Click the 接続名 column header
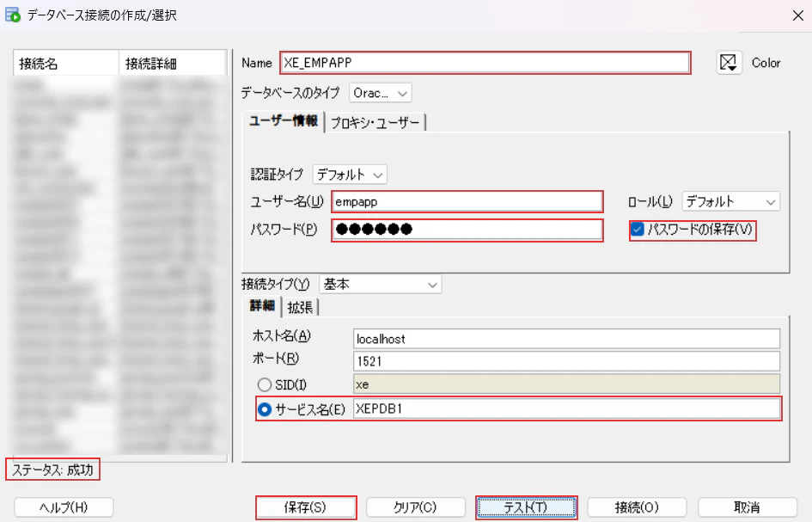The height and width of the screenshot is (522, 812). [66, 64]
